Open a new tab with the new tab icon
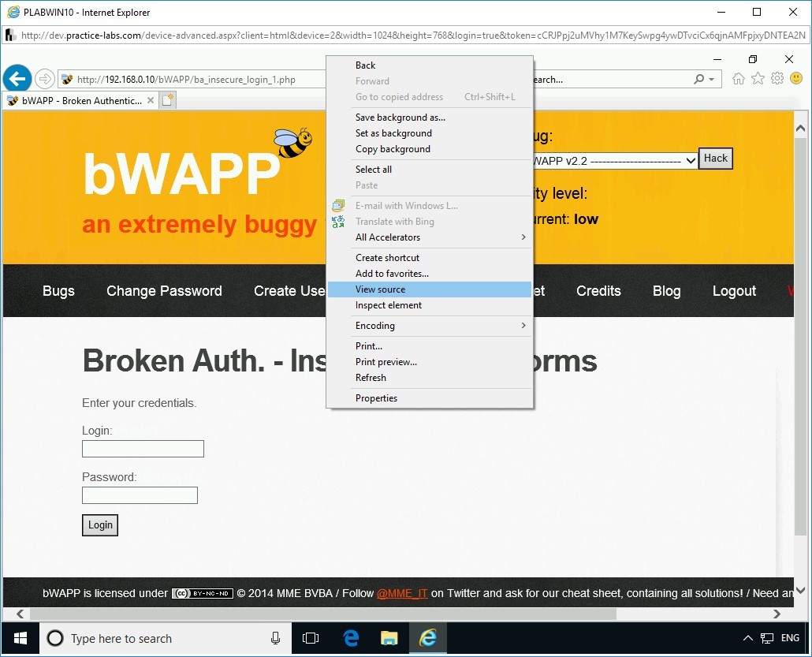This screenshot has height=657, width=812. tap(166, 100)
